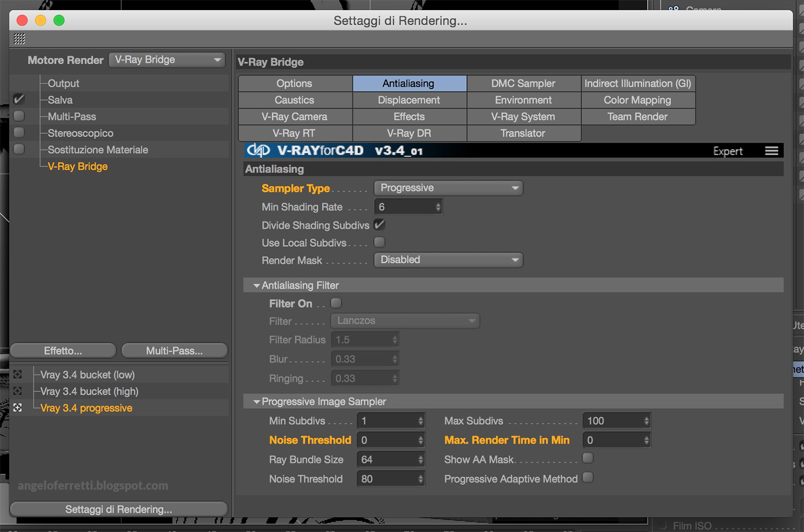Open the Sampler Type dropdown

pyautogui.click(x=448, y=188)
